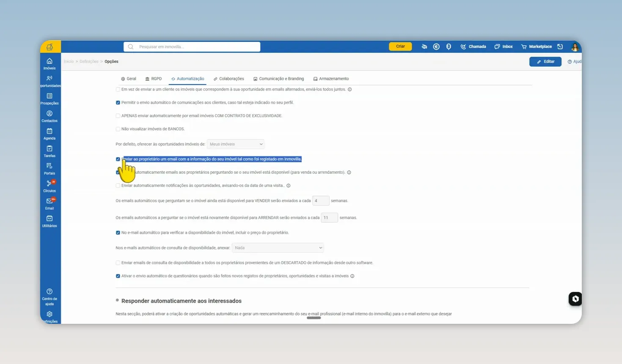Open Prospeções from the sidebar
This screenshot has width=622, height=364.
(50, 99)
